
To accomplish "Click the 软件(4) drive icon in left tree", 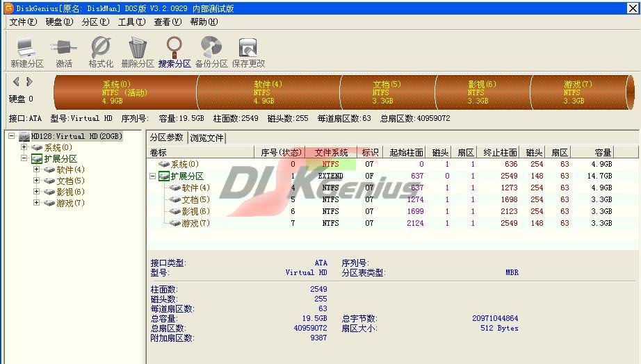I will click(x=49, y=169).
